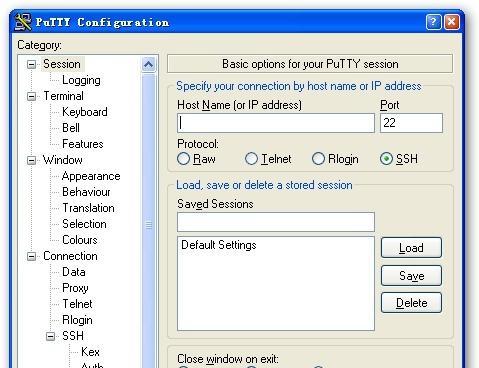Open the Logging category
Image resolution: width=479 pixels, height=368 pixels.
[81, 80]
